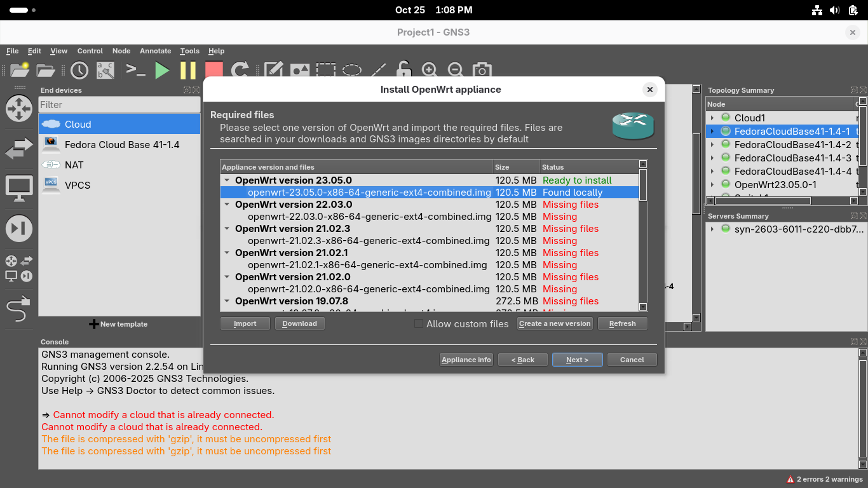The width and height of the screenshot is (868, 488).
Task: Click the yellow Suspend all nodes icon
Action: coord(188,70)
